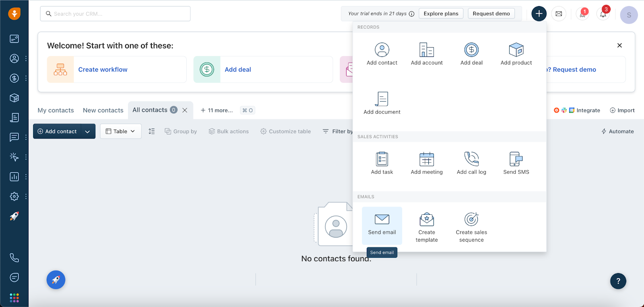
Task: Click the Explore plans button
Action: 441,14
